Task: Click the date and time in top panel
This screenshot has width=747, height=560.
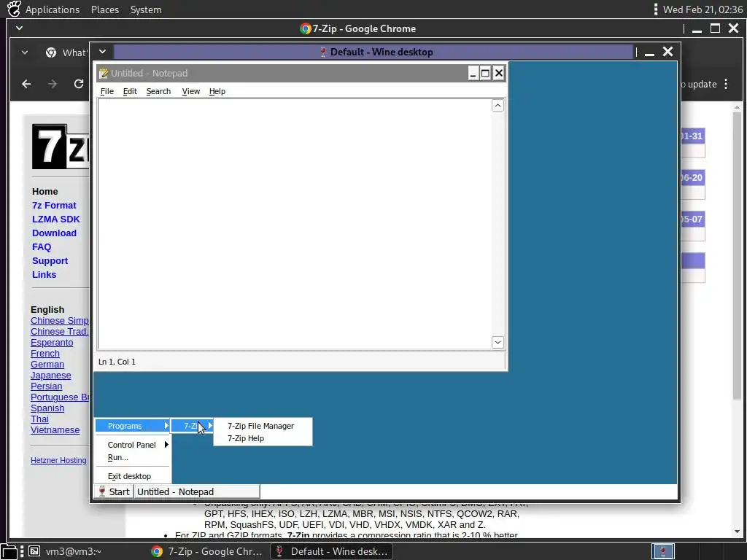Action: (703, 9)
